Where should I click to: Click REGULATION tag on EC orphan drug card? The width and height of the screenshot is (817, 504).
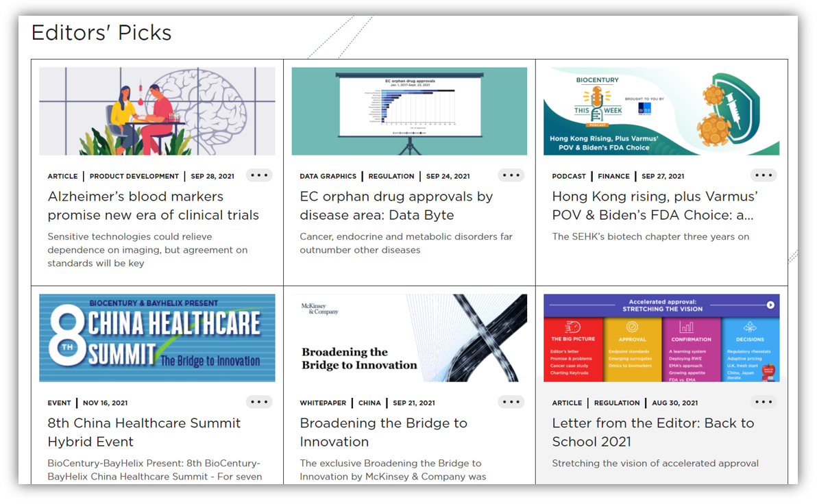[391, 176]
